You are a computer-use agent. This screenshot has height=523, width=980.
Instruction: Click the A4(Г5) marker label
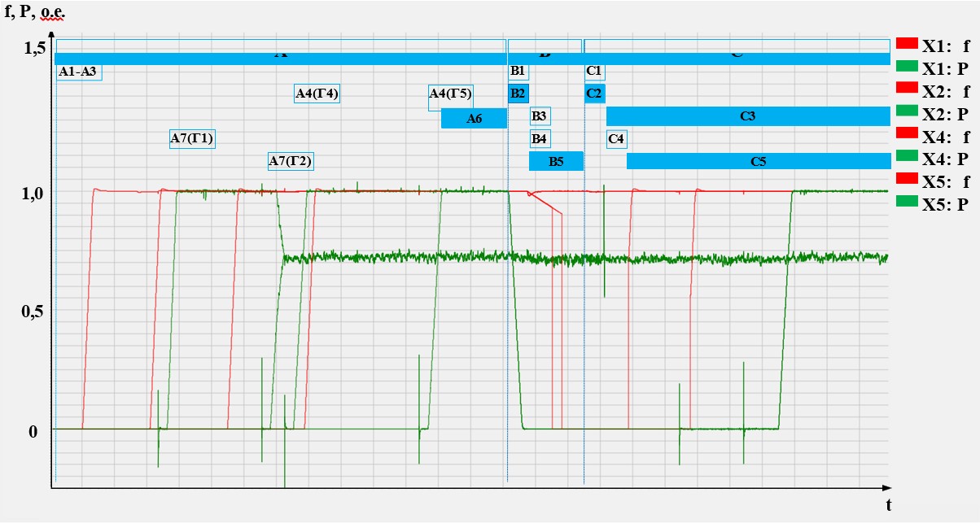[x=450, y=94]
